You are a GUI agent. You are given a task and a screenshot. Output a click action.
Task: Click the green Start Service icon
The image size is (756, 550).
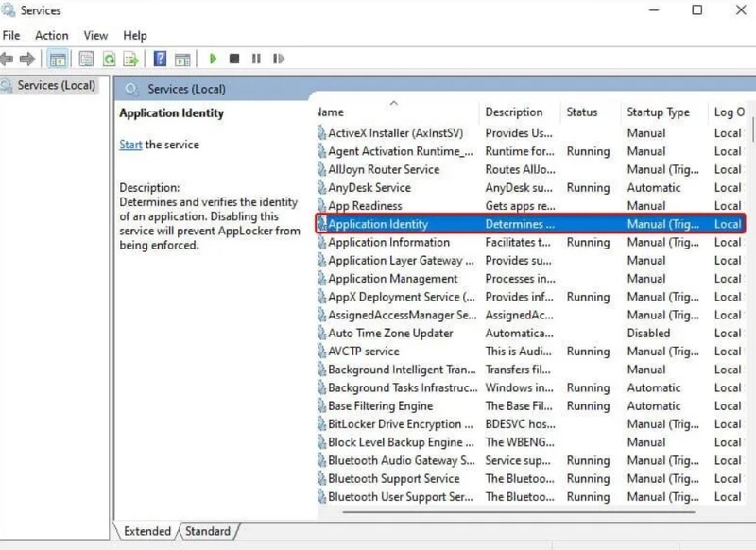click(x=213, y=59)
